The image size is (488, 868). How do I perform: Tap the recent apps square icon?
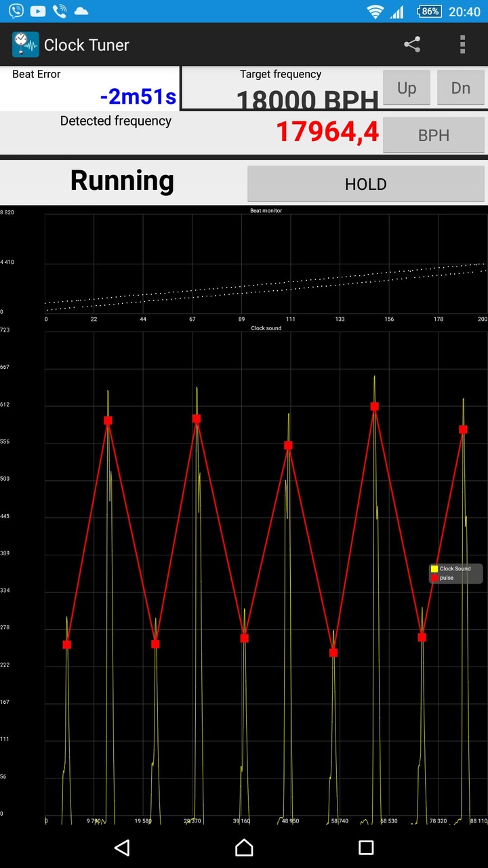[366, 847]
